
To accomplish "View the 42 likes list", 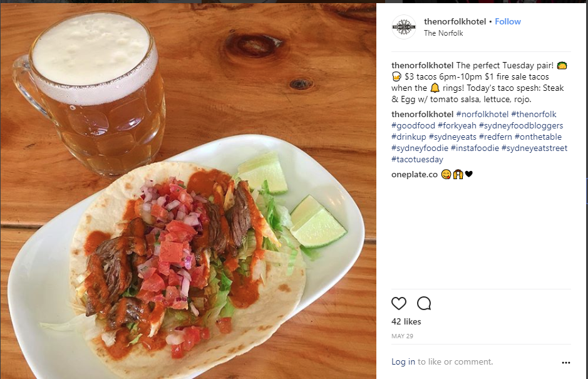I will [x=406, y=321].
